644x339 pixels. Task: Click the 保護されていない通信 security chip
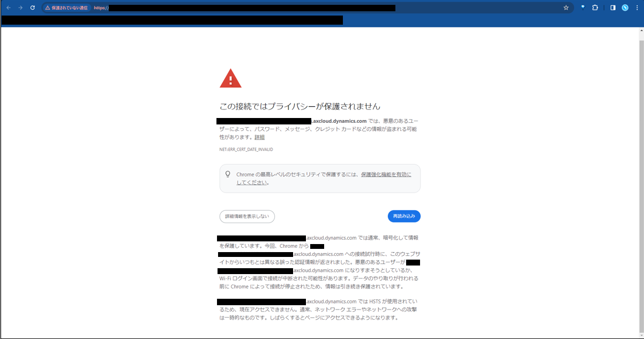point(66,8)
